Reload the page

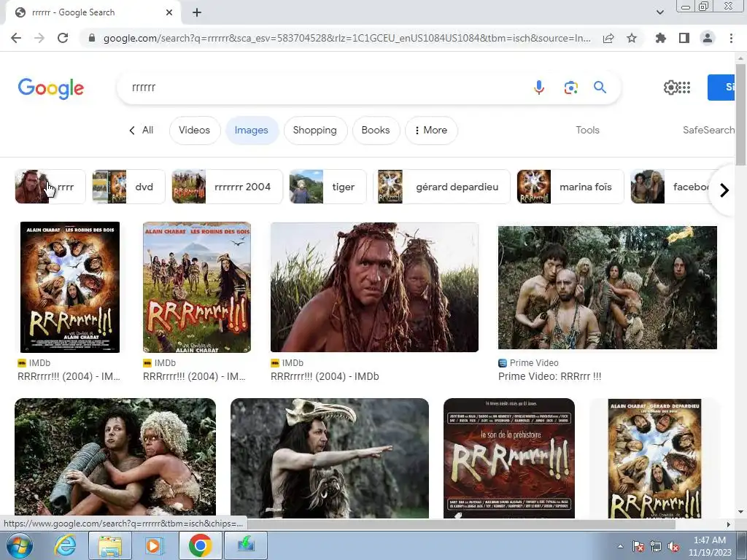tap(63, 38)
